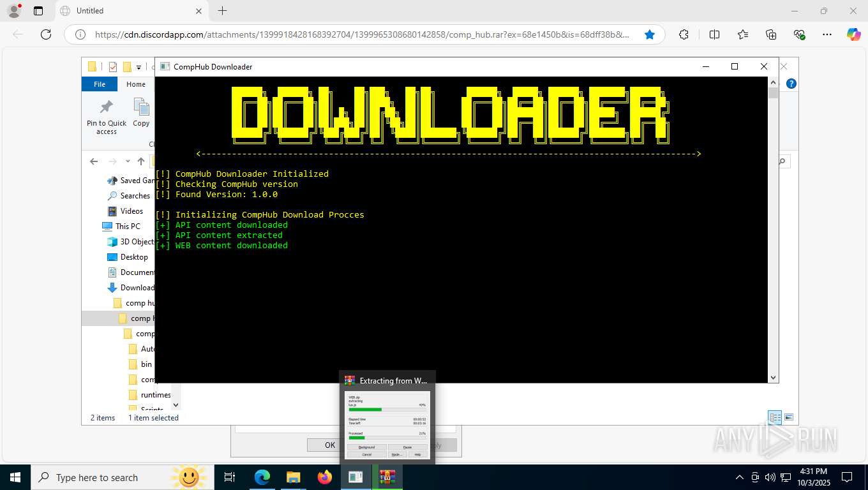Select Videos folder in Explorer tree
Image resolution: width=868 pixels, height=490 pixels.
pyautogui.click(x=125, y=211)
